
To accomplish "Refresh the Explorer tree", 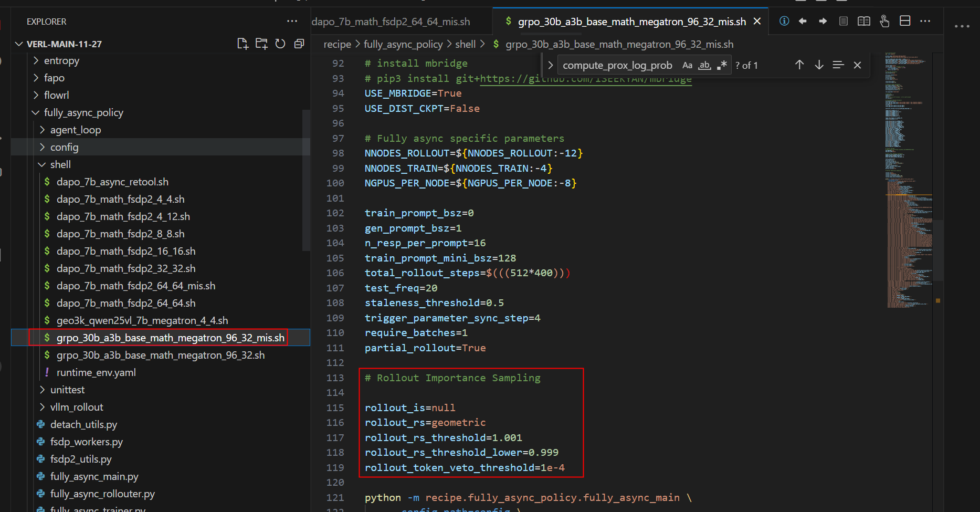I will tap(280, 44).
